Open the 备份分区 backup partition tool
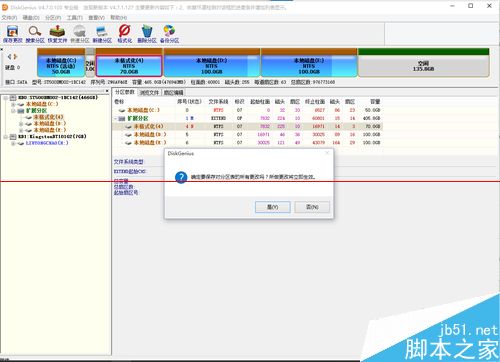 pos(169,34)
